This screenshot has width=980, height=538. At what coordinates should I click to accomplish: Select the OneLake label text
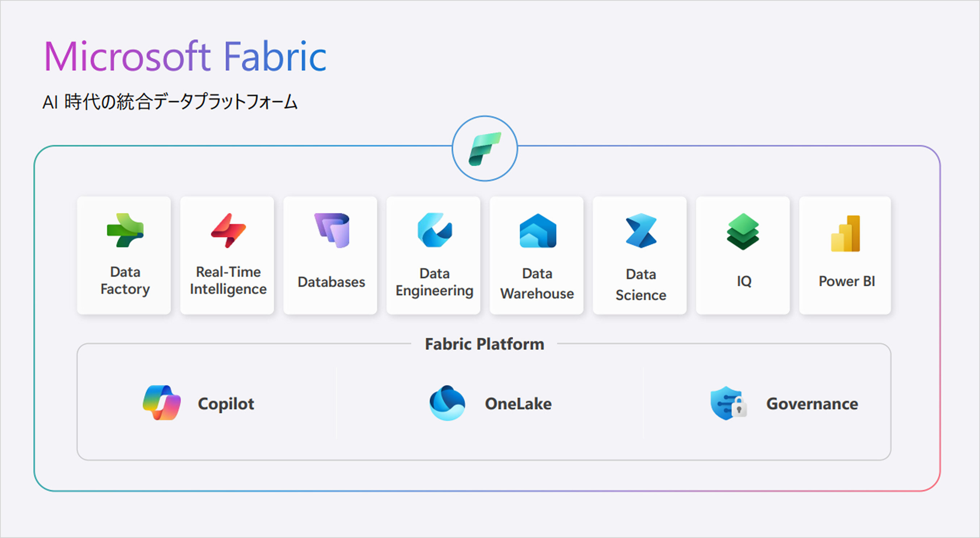(518, 404)
